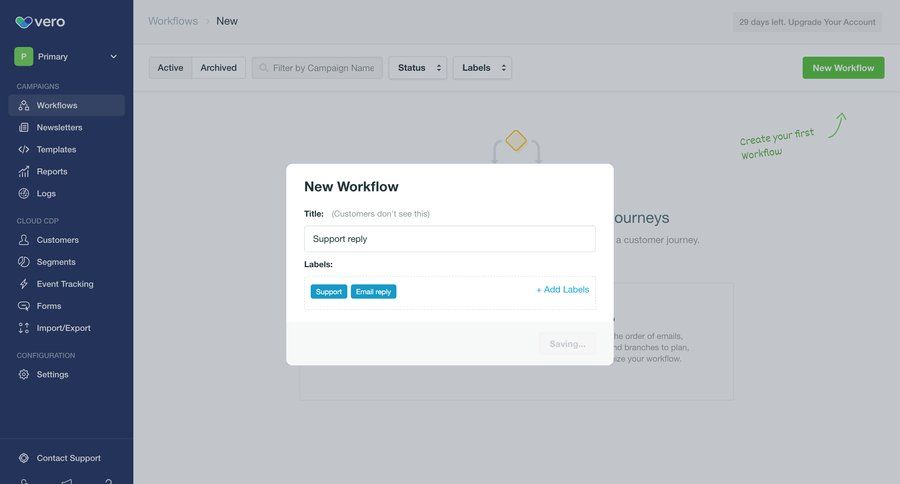Click the Saving... button
Viewport: 900px width, 484px height.
567,344
